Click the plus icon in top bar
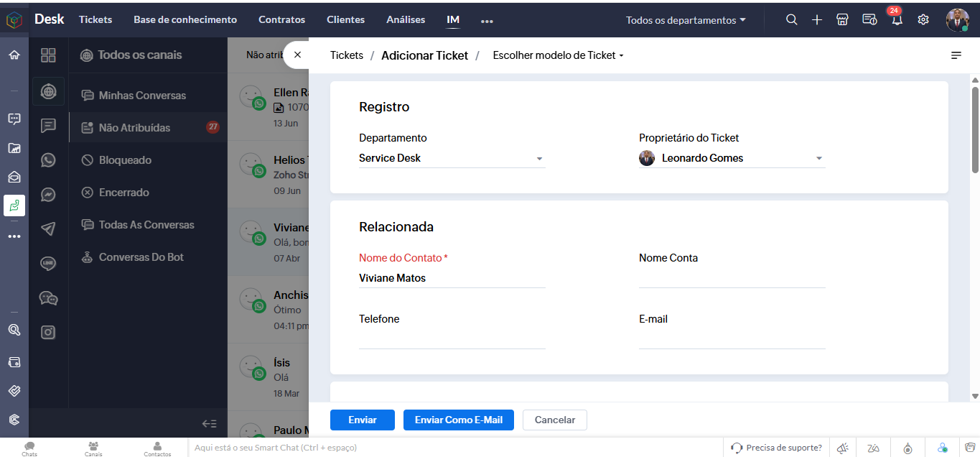The height and width of the screenshot is (457, 980). pyautogui.click(x=817, y=20)
